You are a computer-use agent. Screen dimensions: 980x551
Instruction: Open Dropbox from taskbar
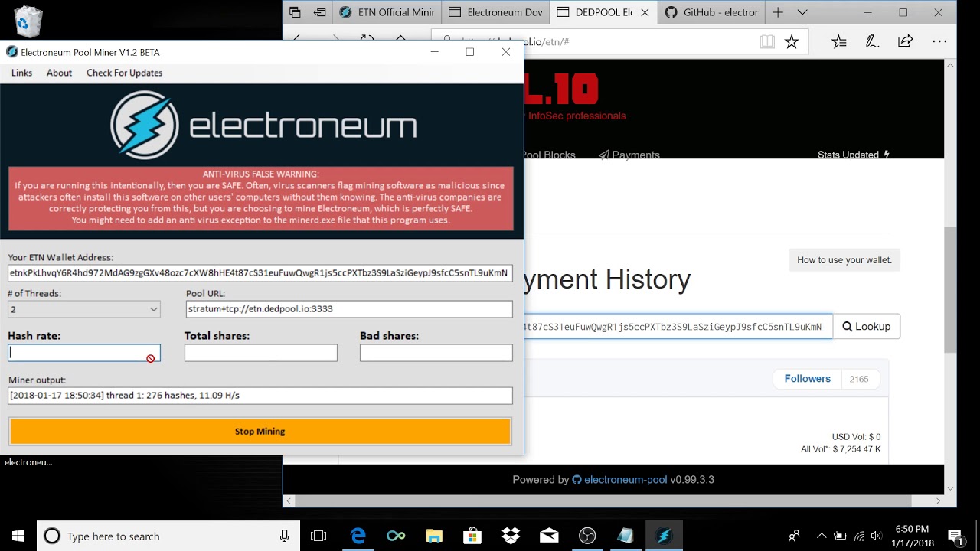pos(511,536)
